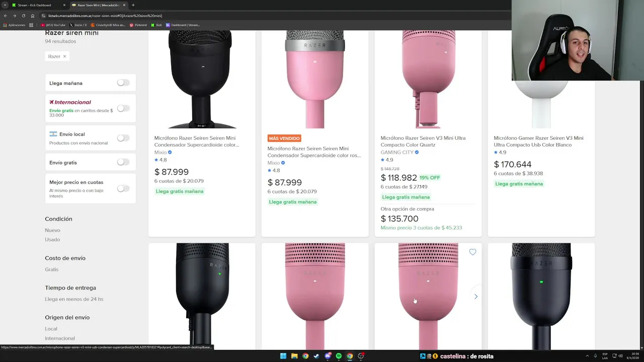
Task: Open the active Chrome taskbar icon
Action: point(350,356)
